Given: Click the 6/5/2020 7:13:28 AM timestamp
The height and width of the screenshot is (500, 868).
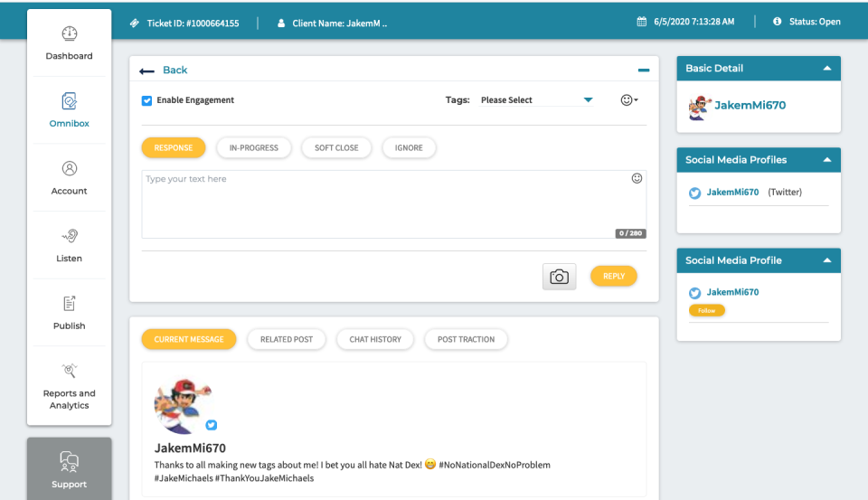Looking at the screenshot, I should pos(693,22).
